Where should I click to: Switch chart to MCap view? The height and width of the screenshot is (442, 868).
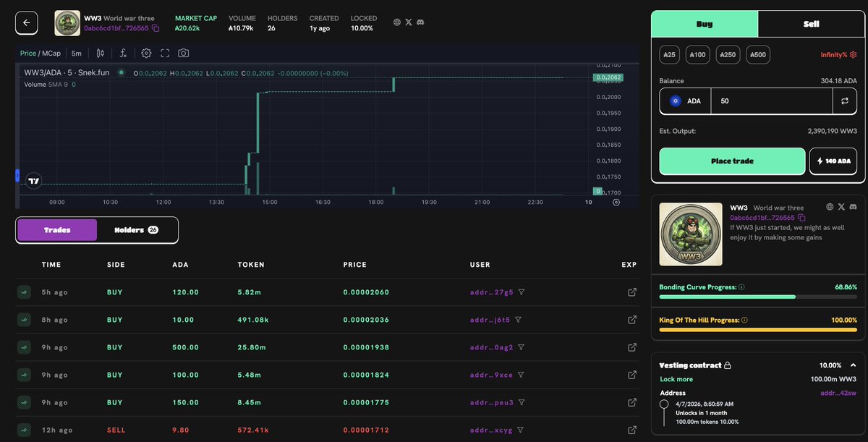[x=51, y=53]
